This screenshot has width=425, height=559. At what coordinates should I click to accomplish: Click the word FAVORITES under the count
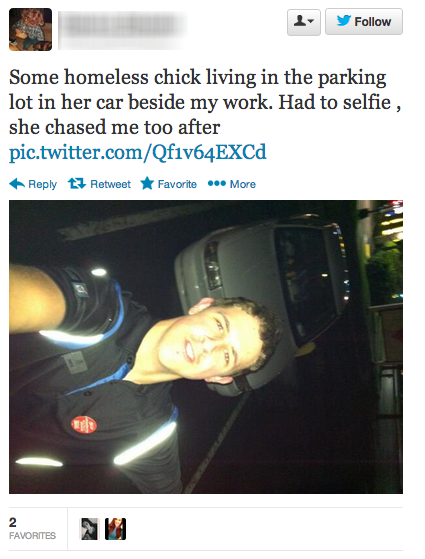pyautogui.click(x=32, y=535)
